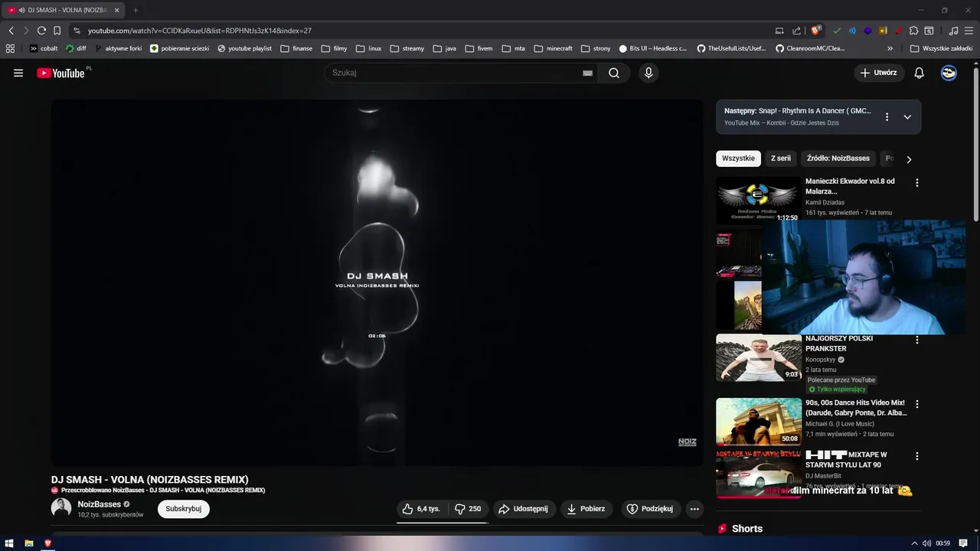Open options for MIXTAPE W STARYM STYLU video
This screenshot has width=980, height=551.
pos(916,456)
